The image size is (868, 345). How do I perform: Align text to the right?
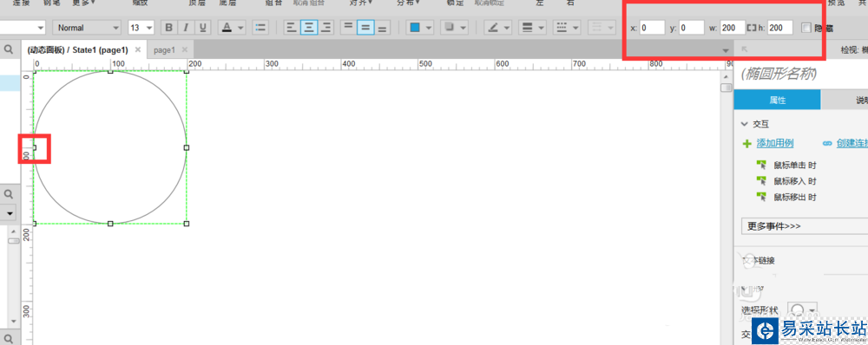pyautogui.click(x=326, y=27)
